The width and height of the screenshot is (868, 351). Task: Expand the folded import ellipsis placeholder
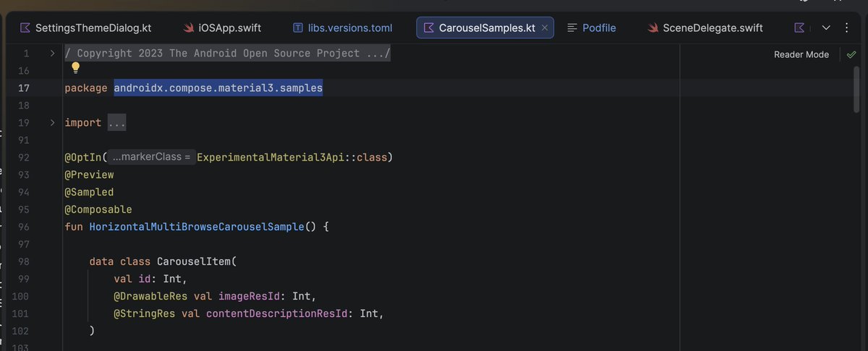(x=116, y=123)
